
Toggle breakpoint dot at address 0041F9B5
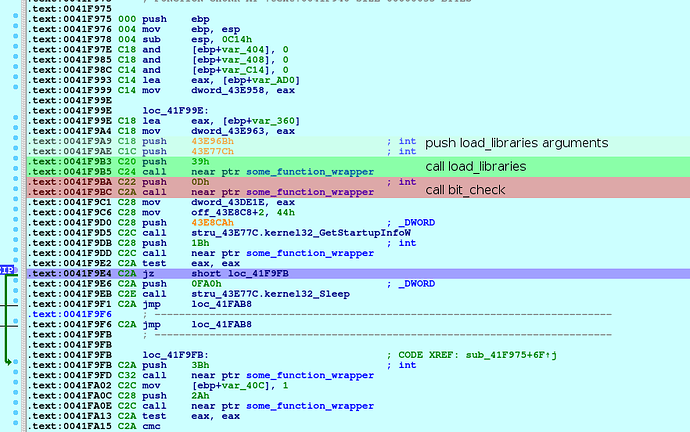point(16,168)
